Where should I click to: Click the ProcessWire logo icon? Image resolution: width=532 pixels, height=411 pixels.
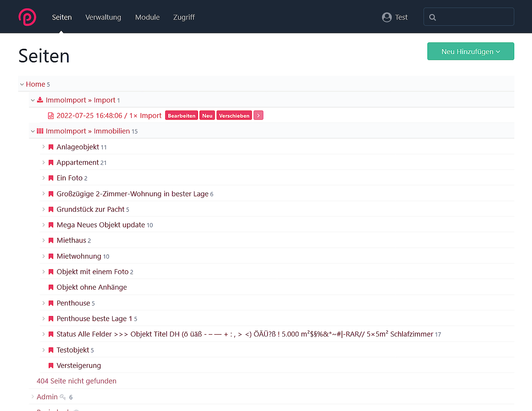pyautogui.click(x=27, y=17)
